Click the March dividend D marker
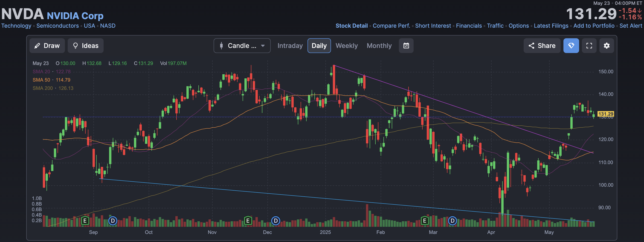 [452, 221]
